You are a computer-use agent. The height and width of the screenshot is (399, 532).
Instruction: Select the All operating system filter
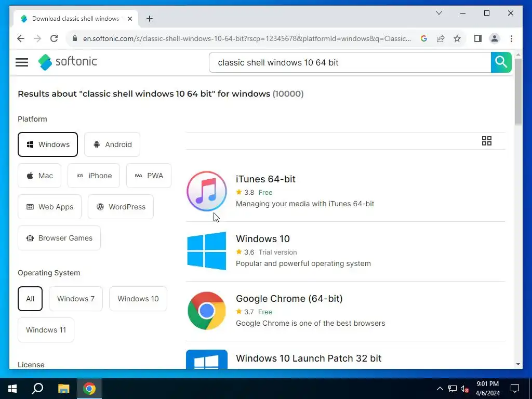pos(30,299)
